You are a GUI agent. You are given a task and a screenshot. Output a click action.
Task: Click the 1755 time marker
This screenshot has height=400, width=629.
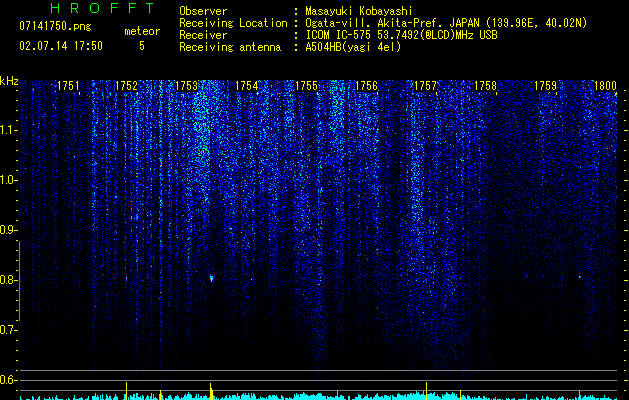306,86
